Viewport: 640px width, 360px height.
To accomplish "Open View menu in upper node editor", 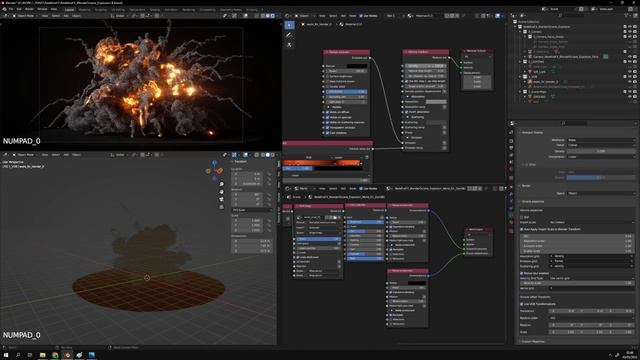I will coord(322,16).
